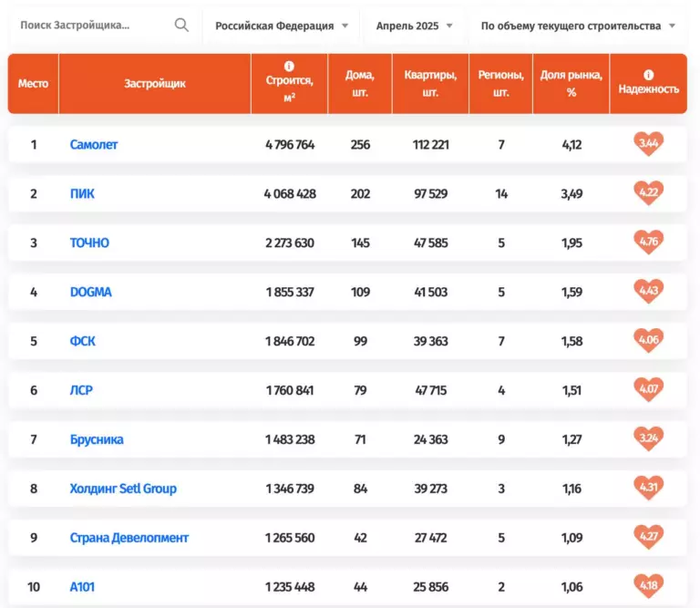Select the value 1 265 560
Viewport: 700px width, 608px height.
(x=290, y=538)
